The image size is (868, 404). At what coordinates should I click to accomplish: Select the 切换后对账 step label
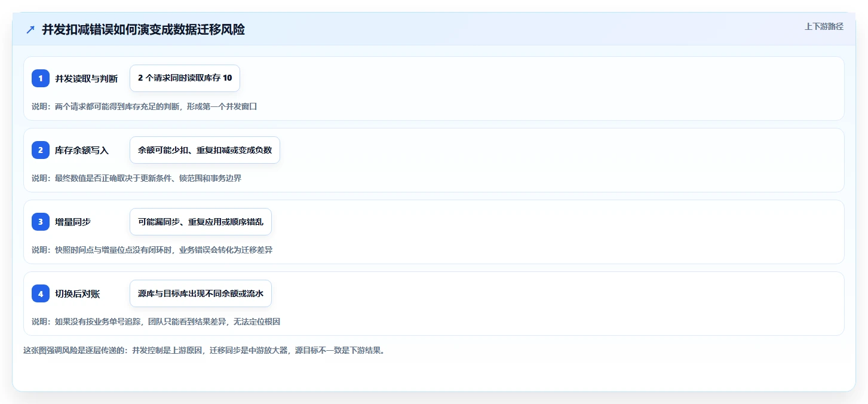(x=77, y=293)
